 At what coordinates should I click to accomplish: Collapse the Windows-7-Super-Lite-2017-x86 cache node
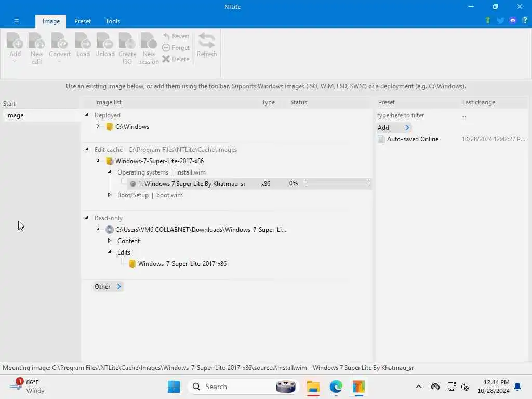[98, 161]
